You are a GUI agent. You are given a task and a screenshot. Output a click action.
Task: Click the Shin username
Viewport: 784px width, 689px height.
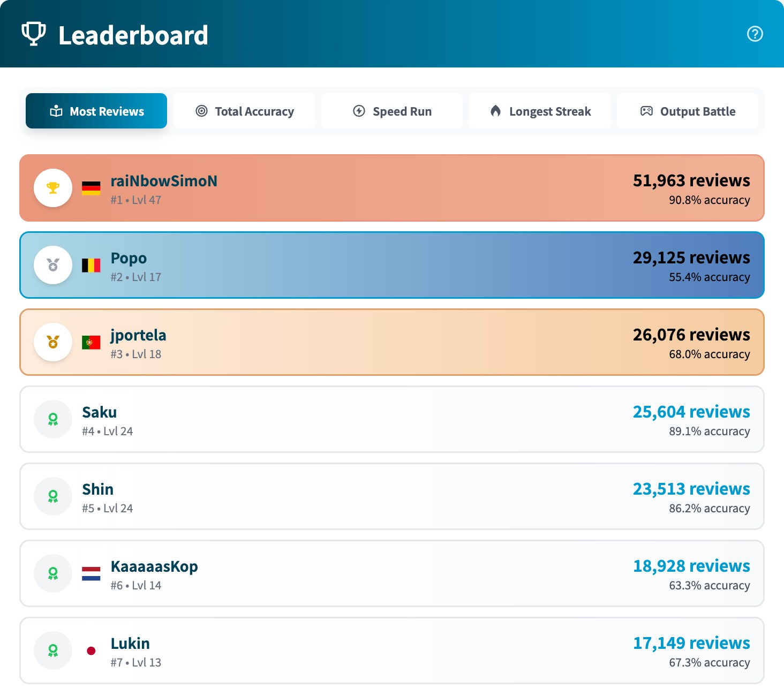point(97,489)
